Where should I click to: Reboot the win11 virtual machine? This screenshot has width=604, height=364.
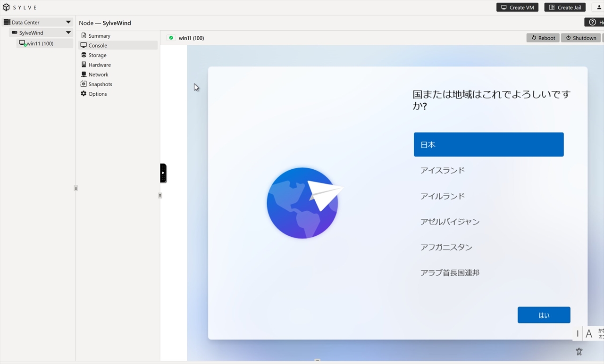[543, 38]
